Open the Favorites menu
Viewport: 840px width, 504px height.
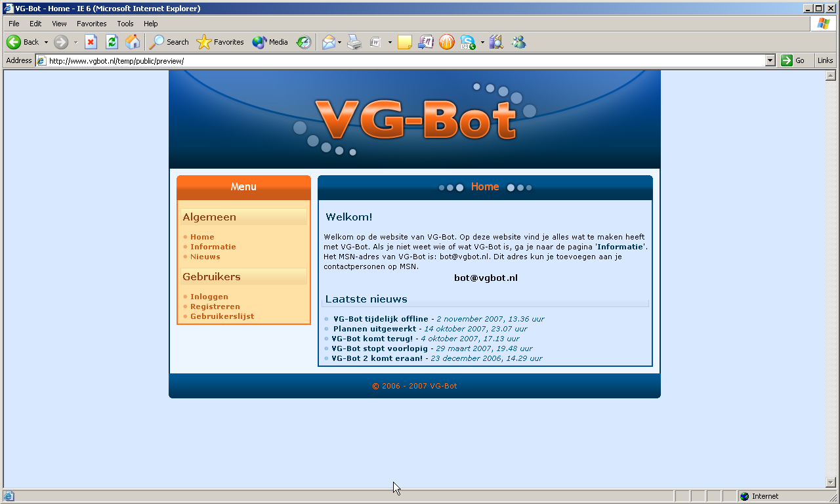91,24
